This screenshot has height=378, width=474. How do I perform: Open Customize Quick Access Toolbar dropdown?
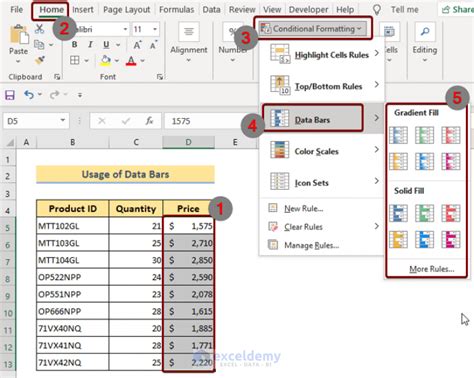[x=80, y=95]
